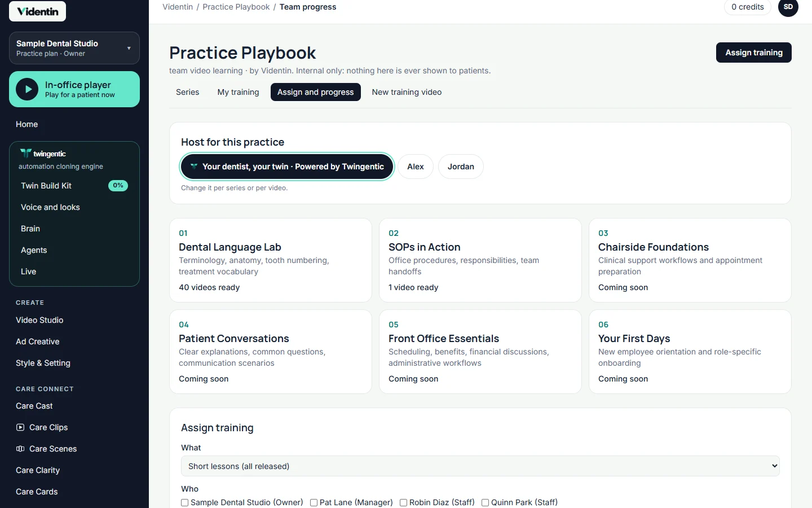Select Alex as the host
Screen dimensions: 812x508
[416, 167]
